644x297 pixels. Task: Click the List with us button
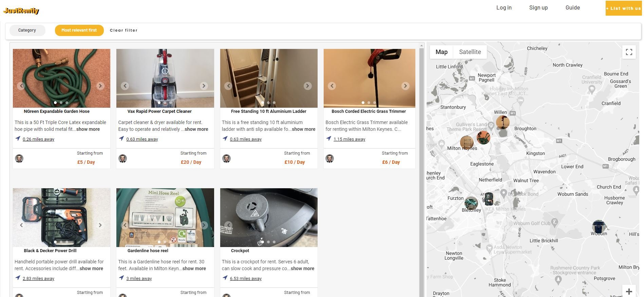624,8
